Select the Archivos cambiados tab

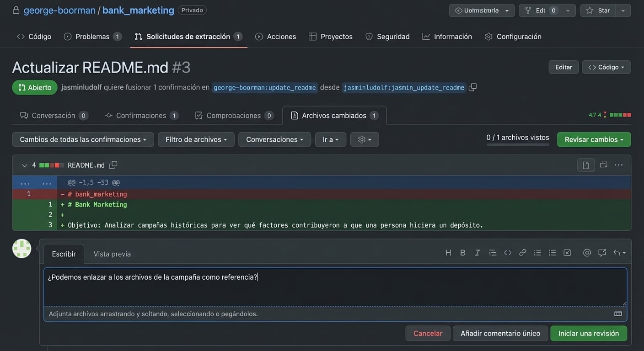point(334,116)
